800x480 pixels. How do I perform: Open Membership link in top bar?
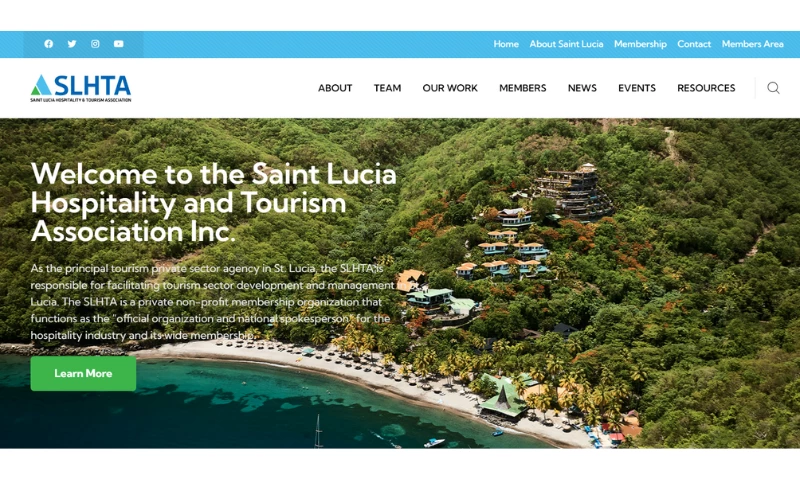point(640,44)
